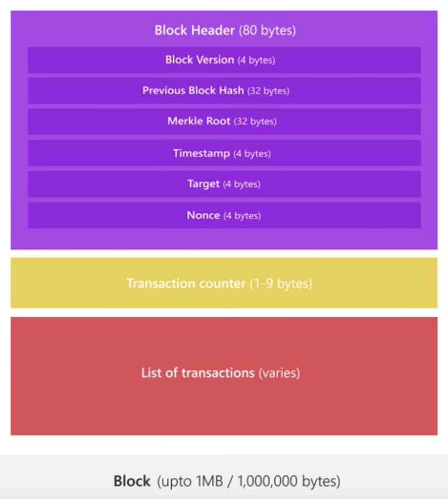This screenshot has height=499, width=448.
Task: Select the Target field label
Action: (203, 184)
